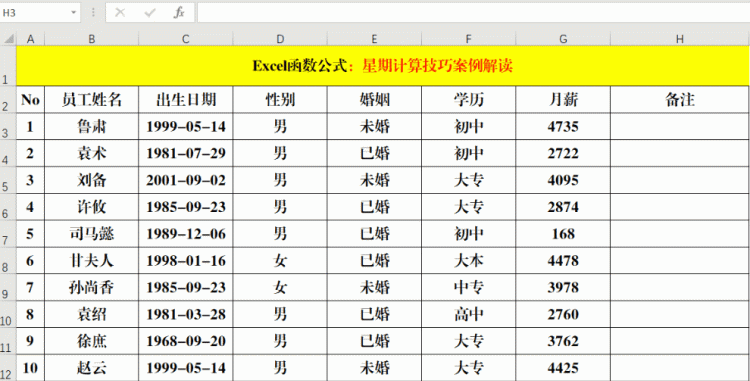750x381 pixels.
Task: Click into the formula bar input
Action: (474, 13)
